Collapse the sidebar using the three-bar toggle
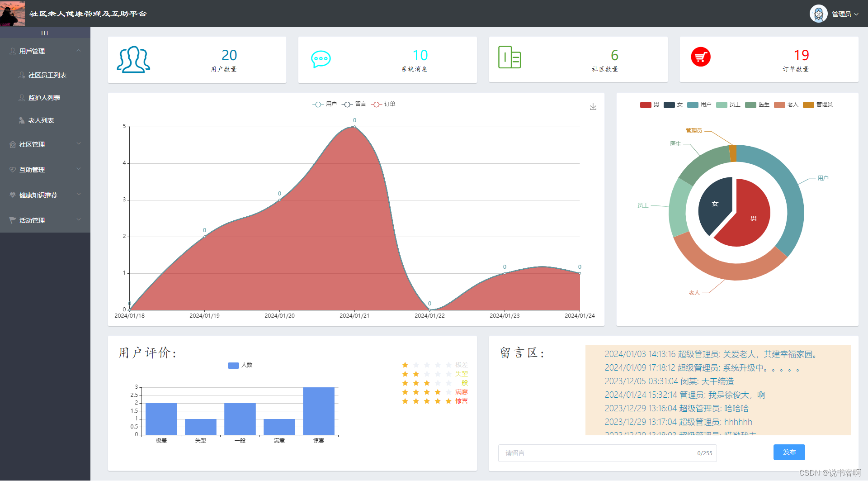Image resolution: width=868 pixels, height=481 pixels. pos(45,33)
